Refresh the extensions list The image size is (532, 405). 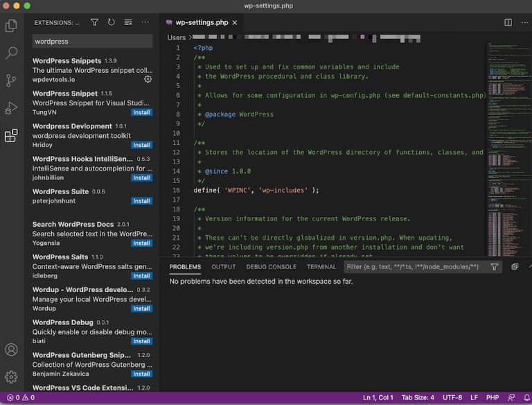point(112,22)
